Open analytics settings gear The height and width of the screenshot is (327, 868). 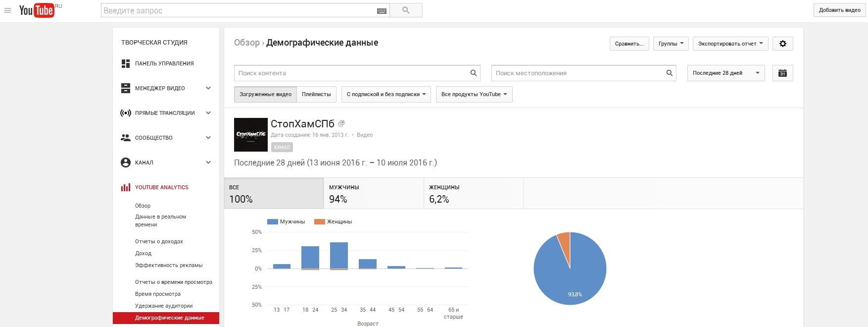click(783, 44)
